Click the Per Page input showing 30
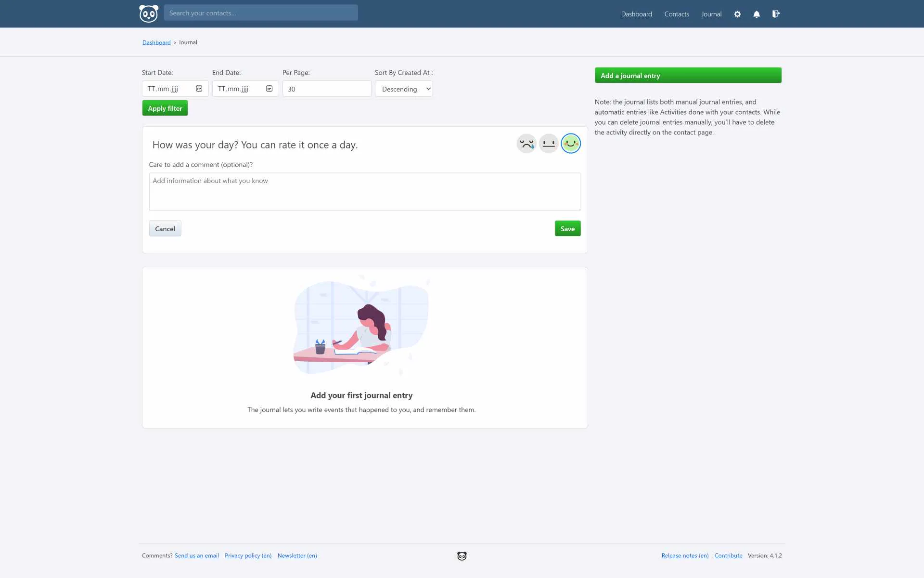The image size is (924, 578). [327, 89]
